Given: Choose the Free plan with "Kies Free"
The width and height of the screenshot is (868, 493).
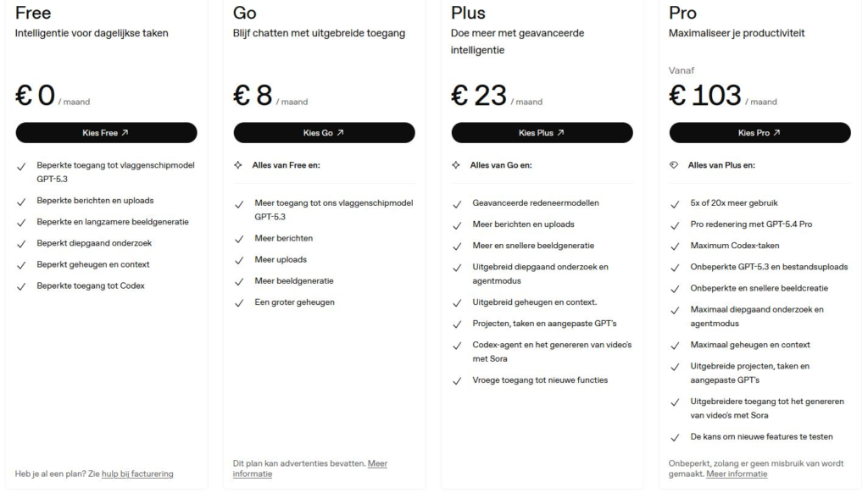Looking at the screenshot, I should coord(106,133).
